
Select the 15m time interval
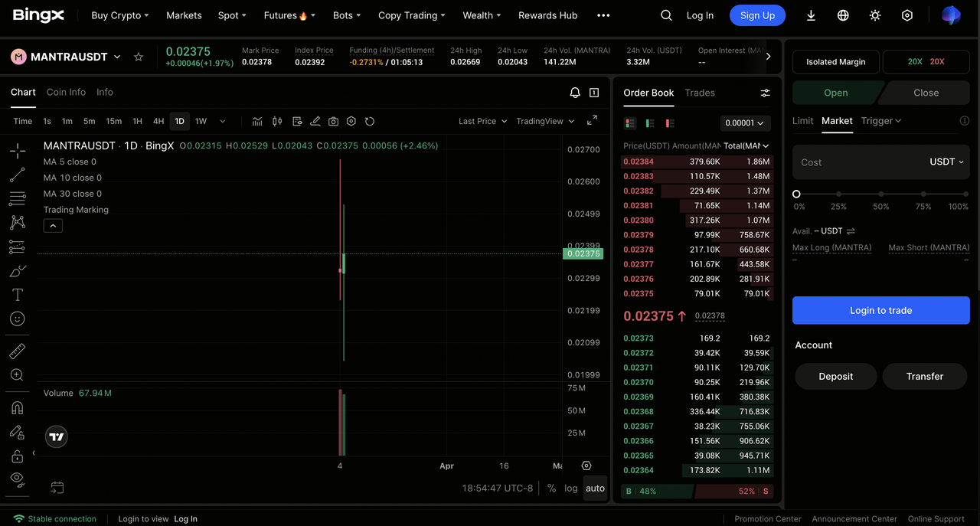tap(113, 121)
